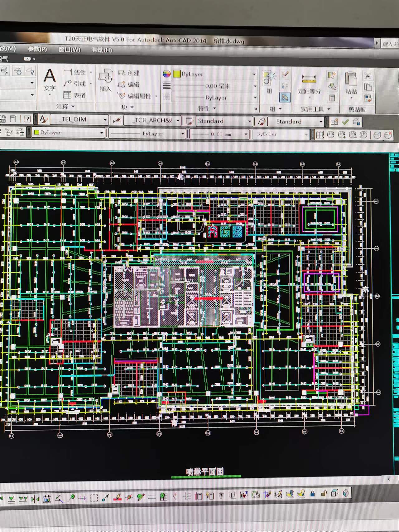Select the 插入 (Insert block) tool
Image resolution: width=399 pixels, height=532 pixels.
105,80
